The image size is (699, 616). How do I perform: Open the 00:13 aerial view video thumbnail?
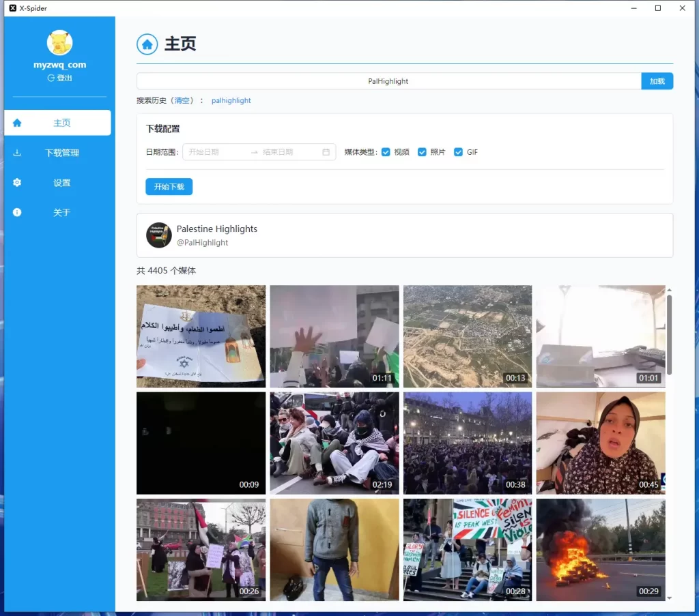[x=468, y=336]
